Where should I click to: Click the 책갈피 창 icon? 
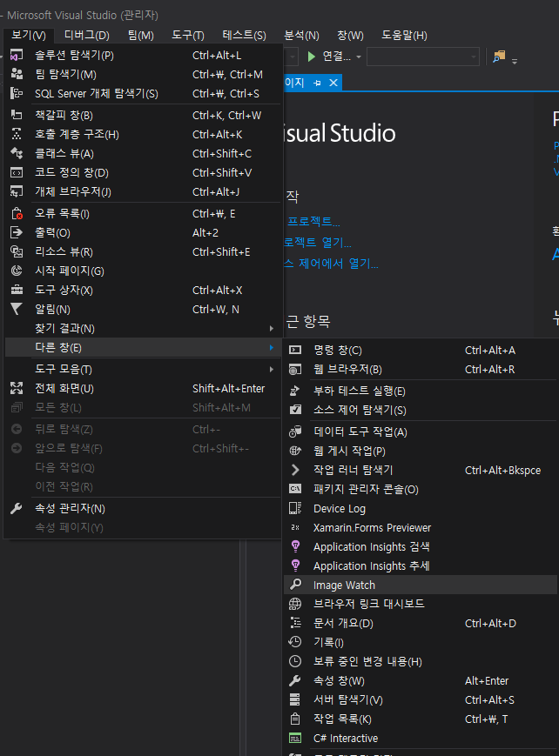17,115
